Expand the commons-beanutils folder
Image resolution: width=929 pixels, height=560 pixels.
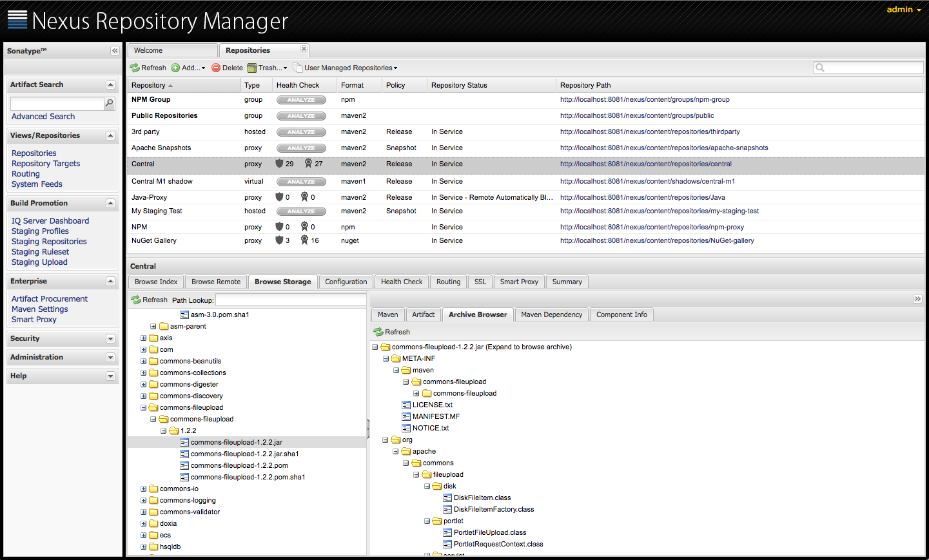pyautogui.click(x=144, y=361)
